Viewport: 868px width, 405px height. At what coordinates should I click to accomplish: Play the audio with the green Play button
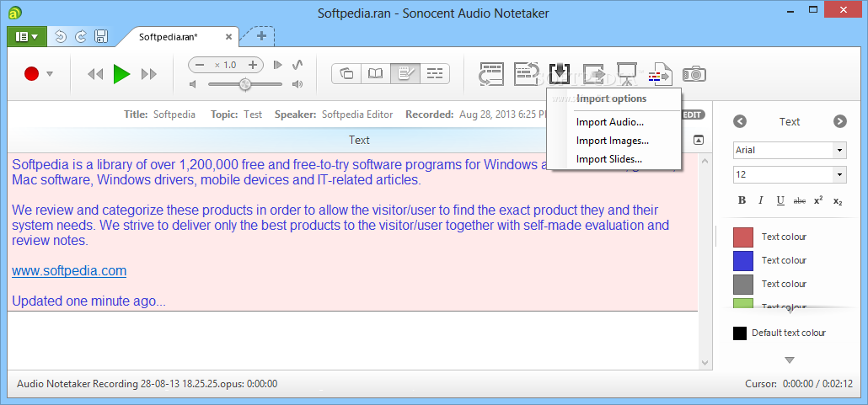pos(122,73)
